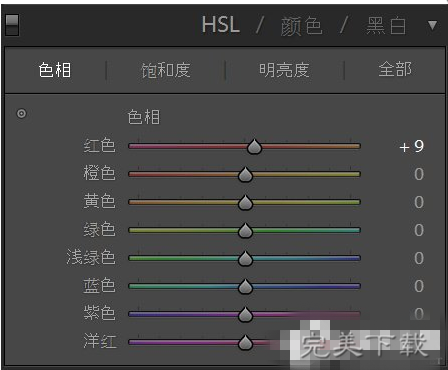Click the 橙色 hue slider handle
Screen dimensions: 448x370
tap(245, 175)
